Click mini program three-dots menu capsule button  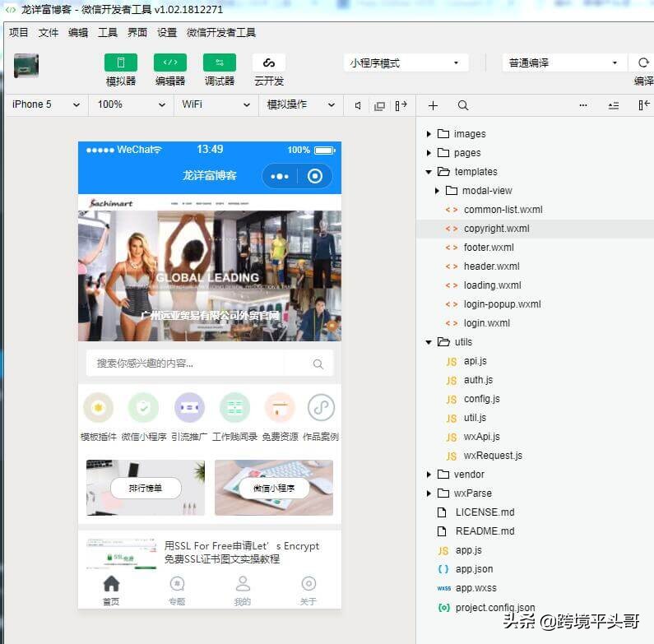280,177
